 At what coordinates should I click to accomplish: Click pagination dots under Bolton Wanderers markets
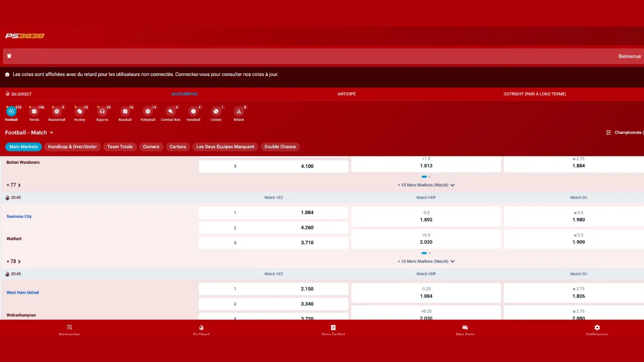[426, 177]
